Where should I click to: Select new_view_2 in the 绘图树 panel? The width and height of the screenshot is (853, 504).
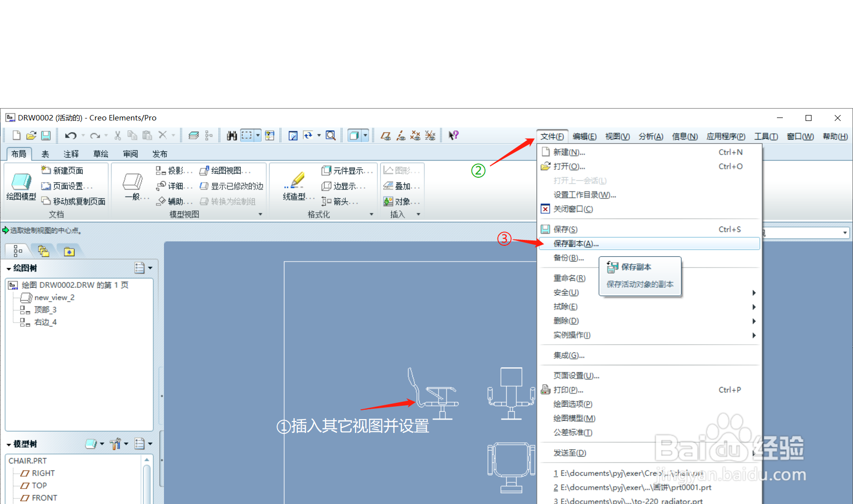[54, 297]
